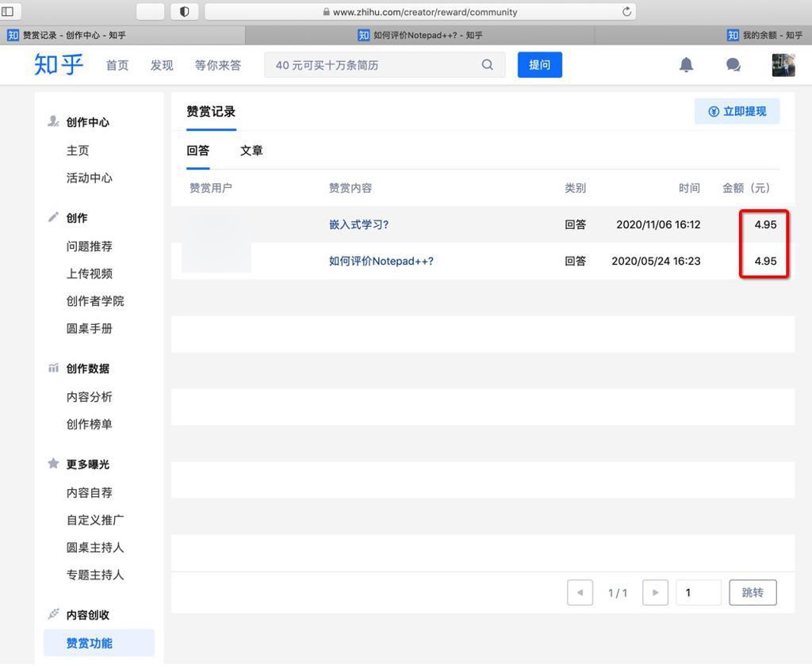Open the 如何评价Notepad++? reward link
812x665 pixels.
tap(381, 261)
